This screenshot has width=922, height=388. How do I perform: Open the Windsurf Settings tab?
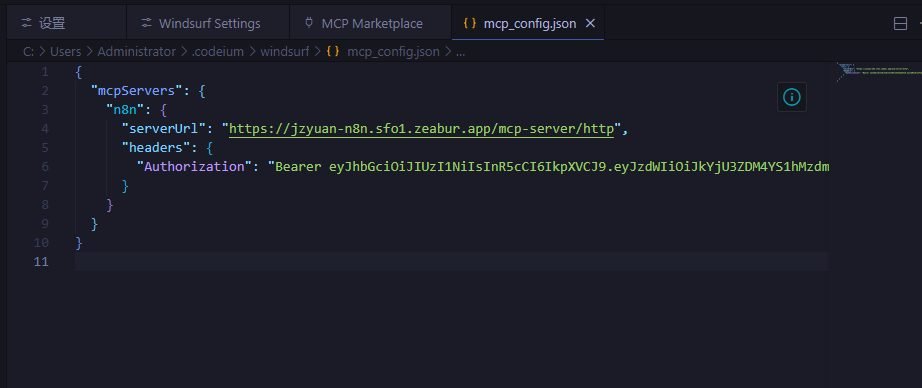[x=208, y=24]
